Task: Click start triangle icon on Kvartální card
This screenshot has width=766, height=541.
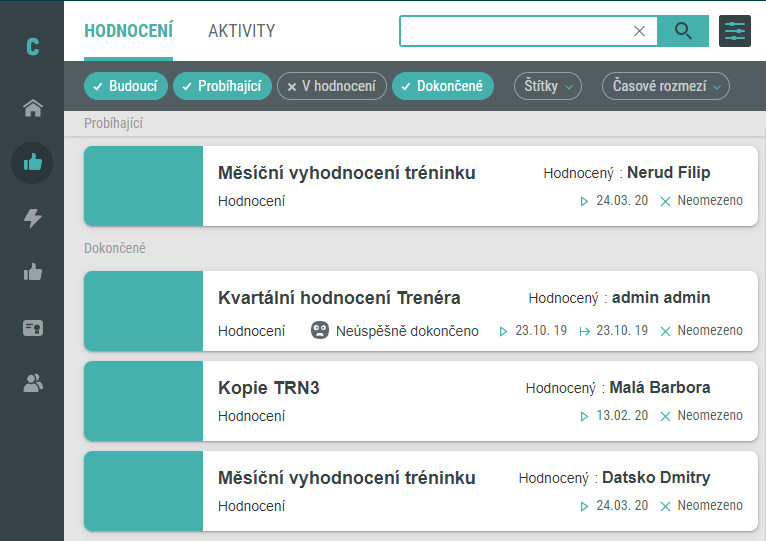Action: tap(503, 331)
